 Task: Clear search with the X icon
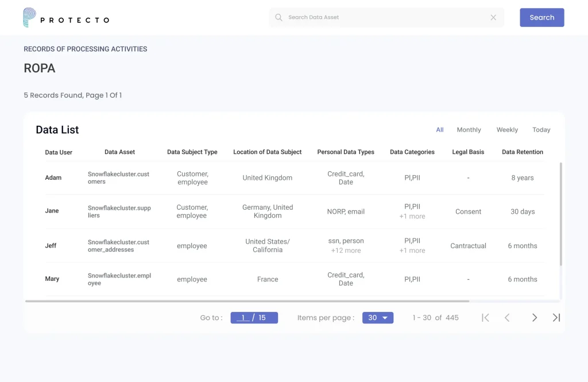[x=493, y=17]
